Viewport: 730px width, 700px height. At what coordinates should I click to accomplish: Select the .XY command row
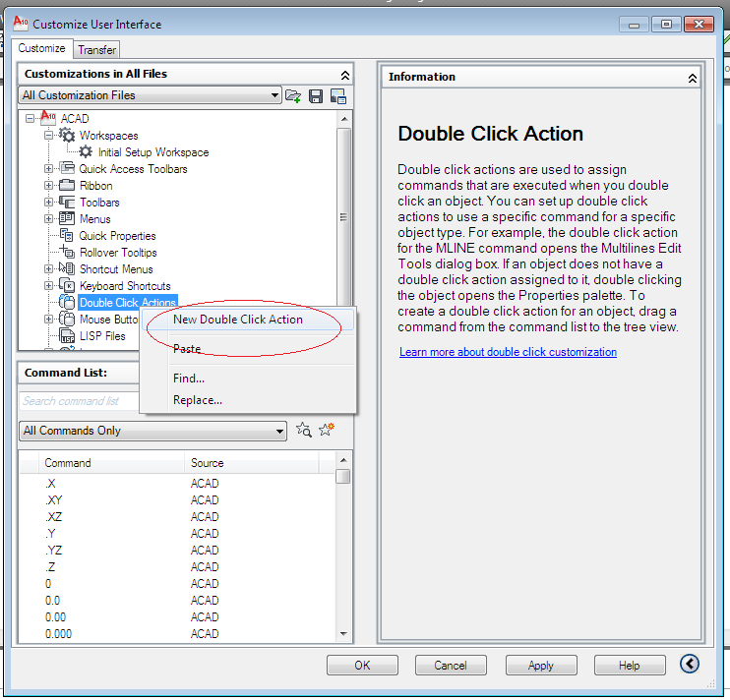pos(177,500)
